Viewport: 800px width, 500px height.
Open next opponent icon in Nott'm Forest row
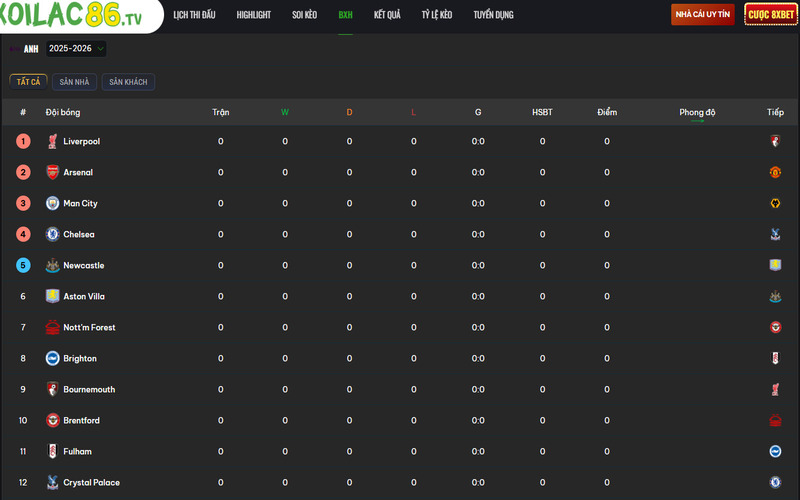coord(775,327)
